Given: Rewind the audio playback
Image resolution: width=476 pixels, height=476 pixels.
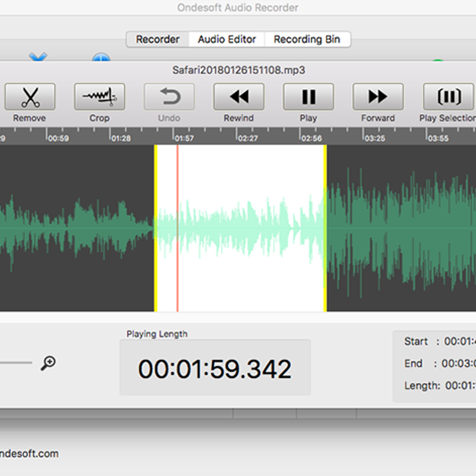Looking at the screenshot, I should pos(239,97).
